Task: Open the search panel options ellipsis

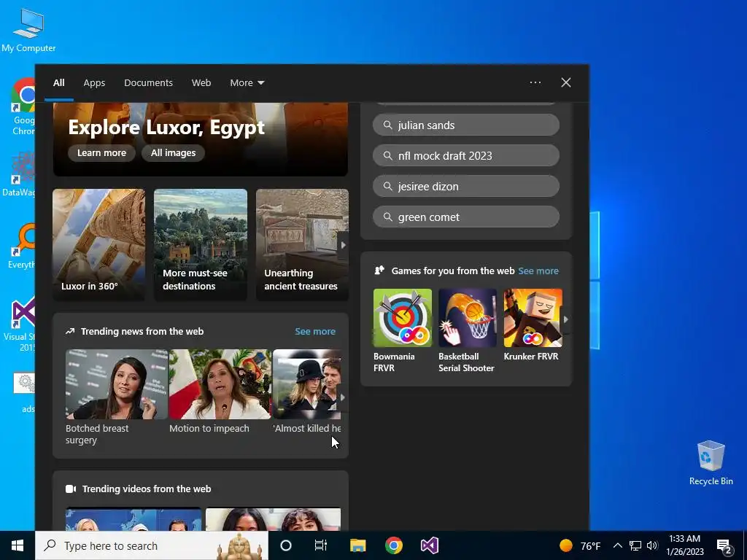Action: pyautogui.click(x=535, y=82)
